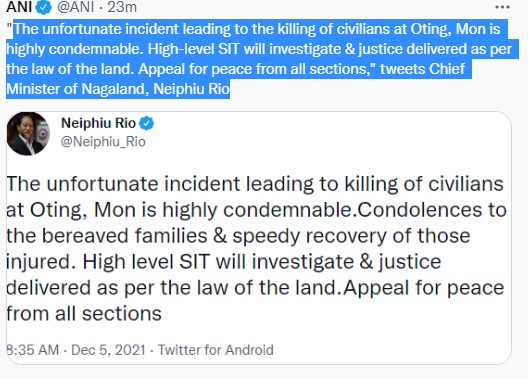Click 'High level SIT' text in quoted tweet
Image resolution: width=528 pixels, height=379 pixels.
(x=146, y=262)
